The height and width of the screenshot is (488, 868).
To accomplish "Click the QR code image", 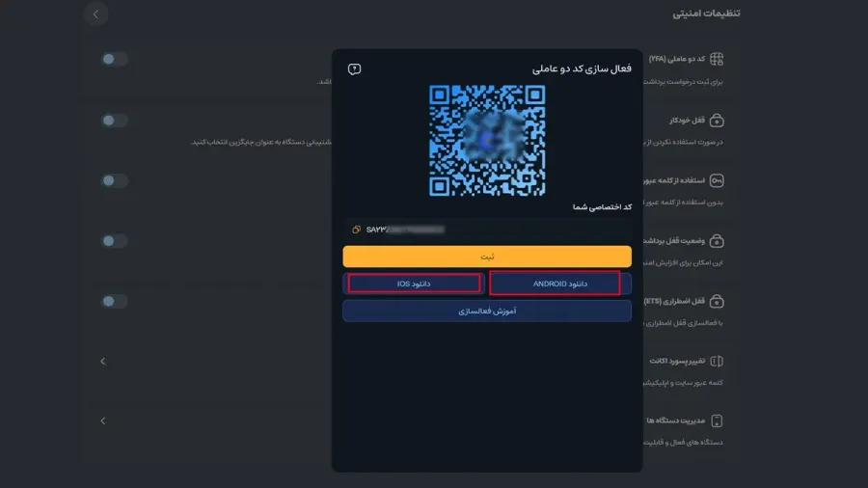I will tap(487, 141).
